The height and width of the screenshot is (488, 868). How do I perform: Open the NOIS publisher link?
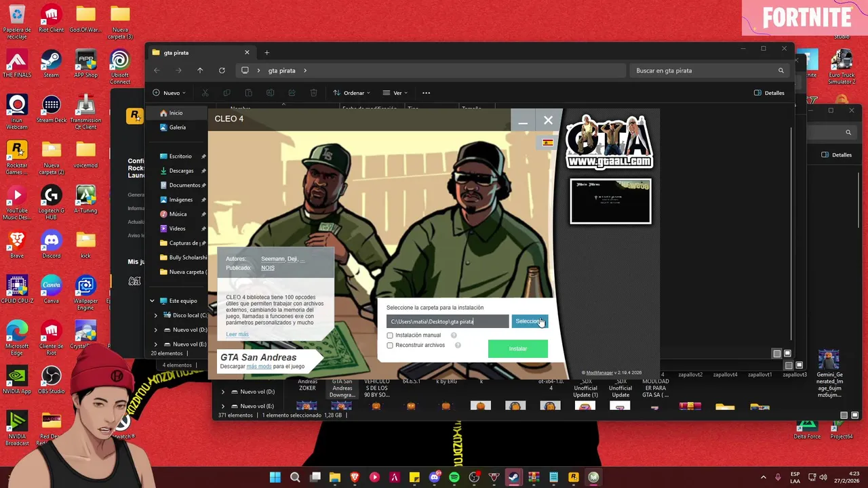268,268
